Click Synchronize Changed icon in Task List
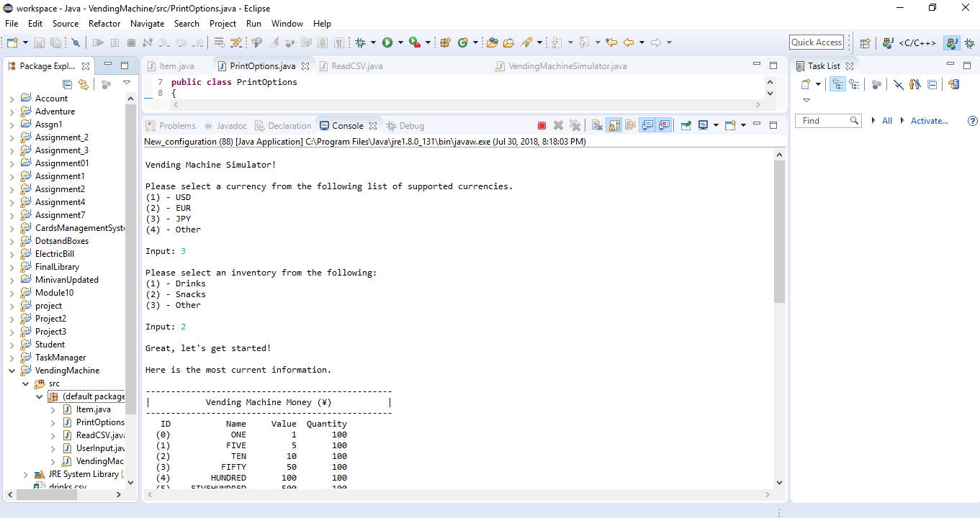 [x=953, y=84]
